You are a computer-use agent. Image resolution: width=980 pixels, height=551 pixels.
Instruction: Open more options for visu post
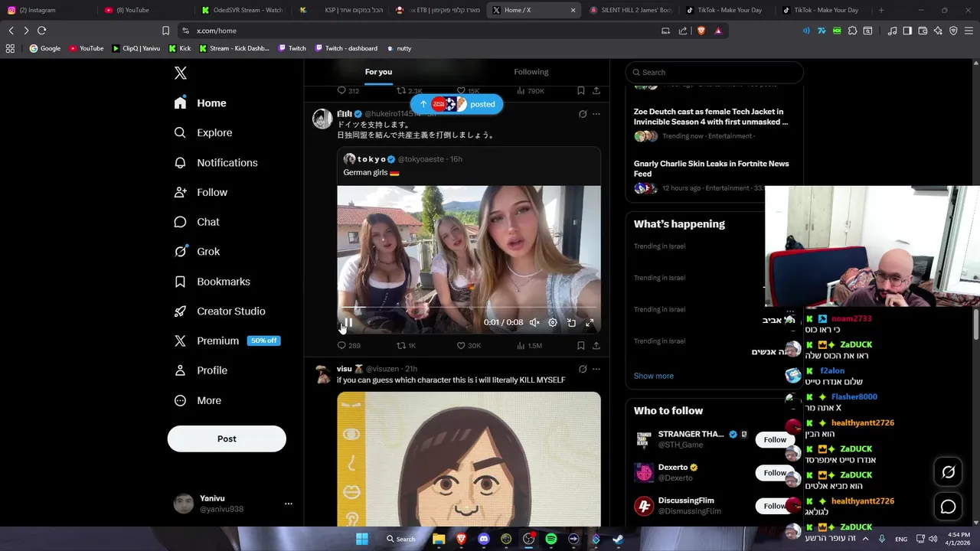pyautogui.click(x=596, y=369)
